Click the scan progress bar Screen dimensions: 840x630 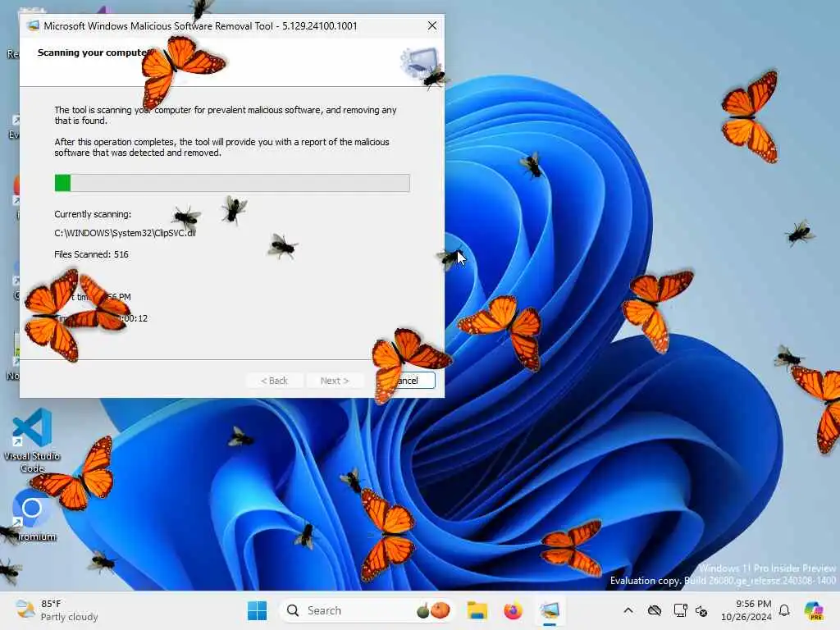tap(232, 183)
